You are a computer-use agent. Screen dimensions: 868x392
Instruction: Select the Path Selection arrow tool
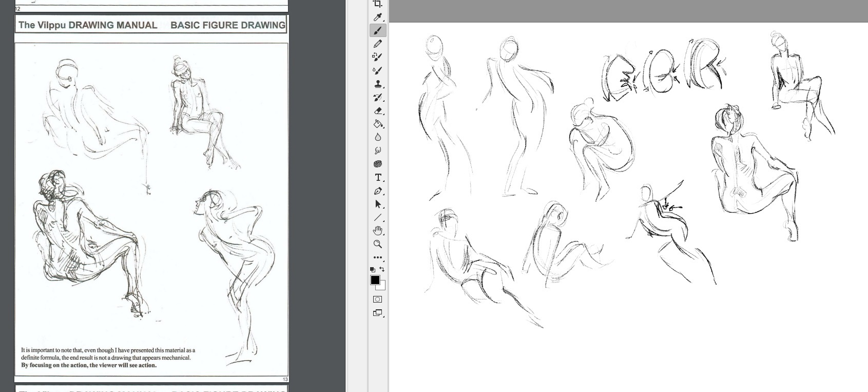(377, 204)
